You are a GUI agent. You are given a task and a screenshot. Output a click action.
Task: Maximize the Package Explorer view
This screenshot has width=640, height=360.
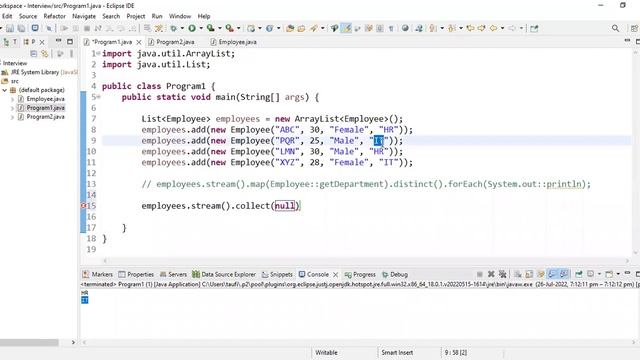coord(70,42)
